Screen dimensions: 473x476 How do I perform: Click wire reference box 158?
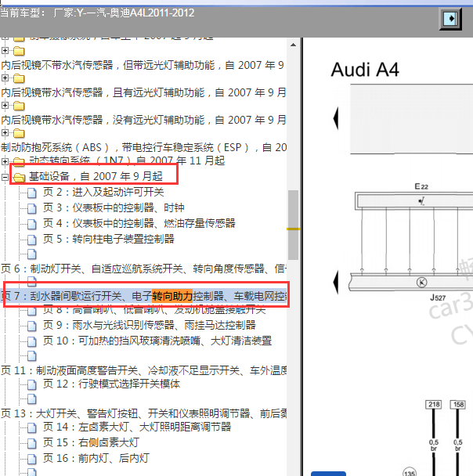point(458,404)
